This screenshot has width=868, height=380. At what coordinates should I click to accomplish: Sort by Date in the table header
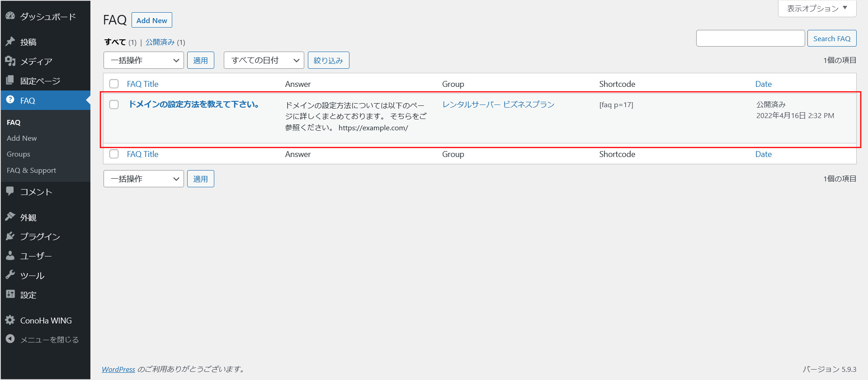tap(764, 84)
